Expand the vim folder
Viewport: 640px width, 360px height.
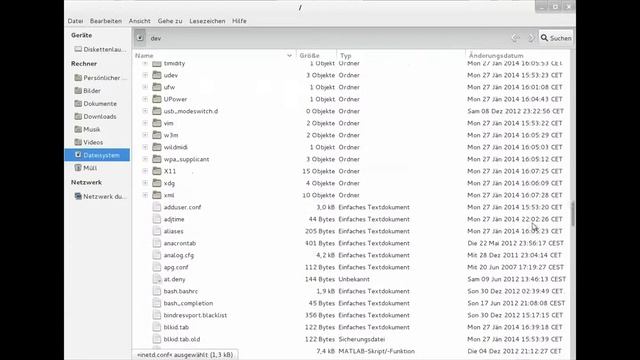(x=145, y=123)
